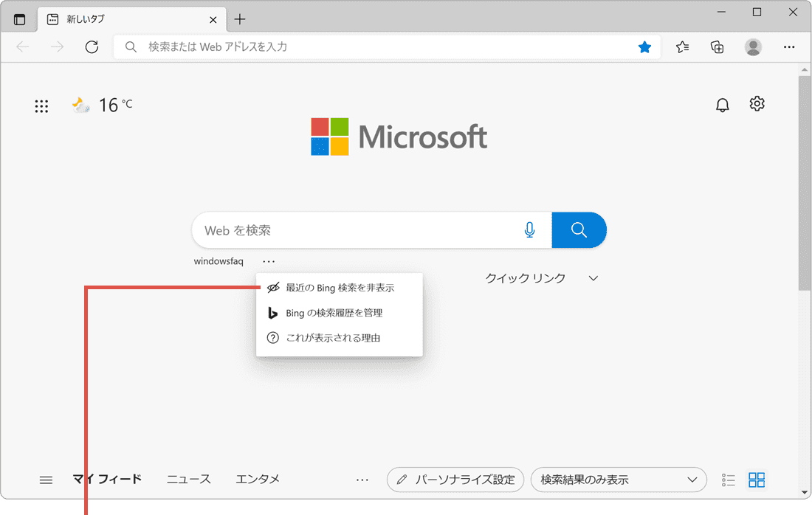Click the scrollbar up arrow
The height and width of the screenshot is (515, 812).
point(804,70)
